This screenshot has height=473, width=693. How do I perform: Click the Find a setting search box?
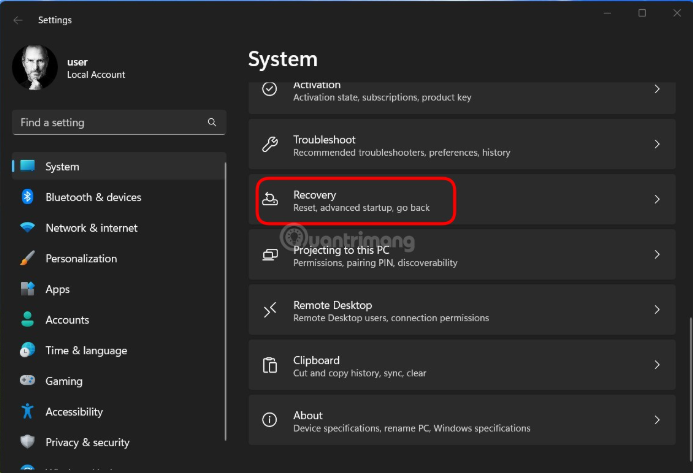[110, 122]
